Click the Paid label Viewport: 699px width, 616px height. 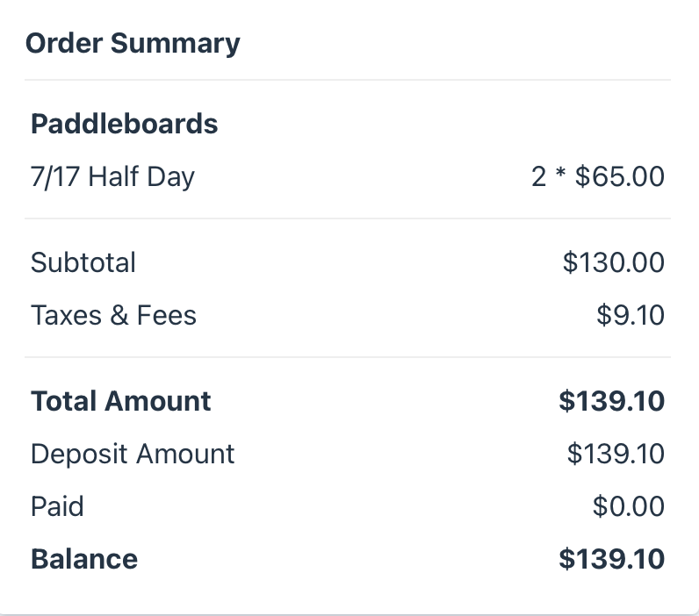point(57,506)
